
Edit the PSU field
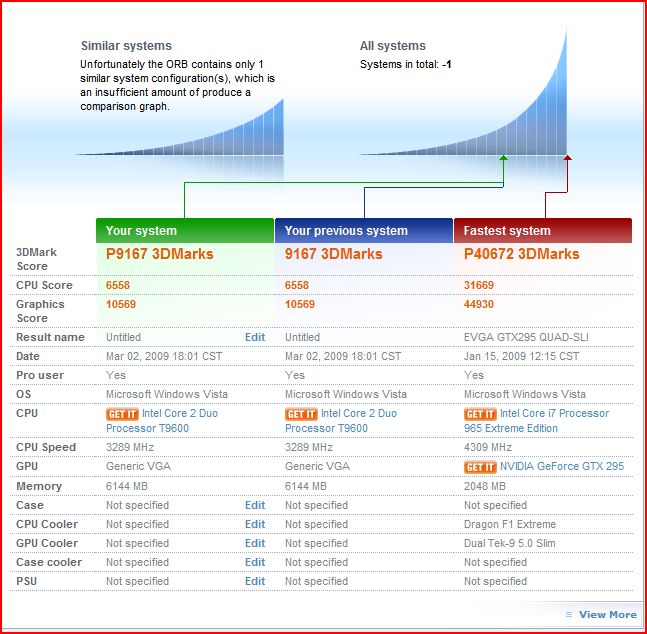coord(255,581)
